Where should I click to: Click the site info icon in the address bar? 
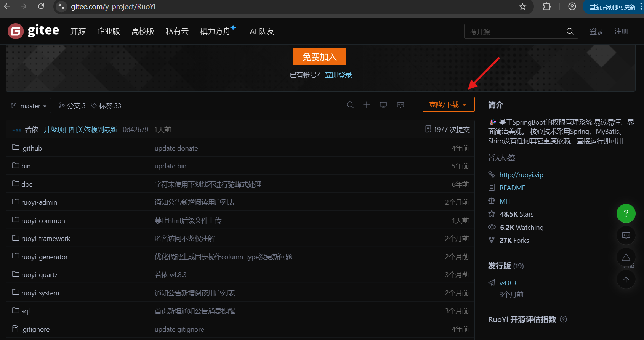click(x=61, y=6)
